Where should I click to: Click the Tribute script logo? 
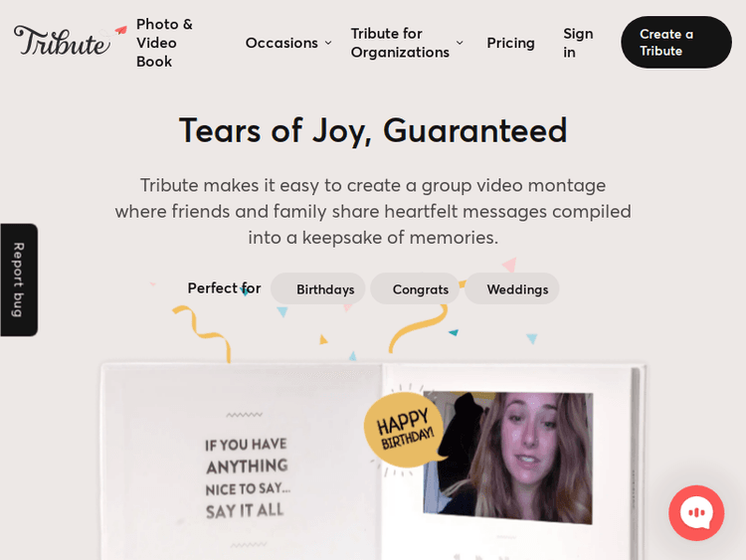coord(62,41)
